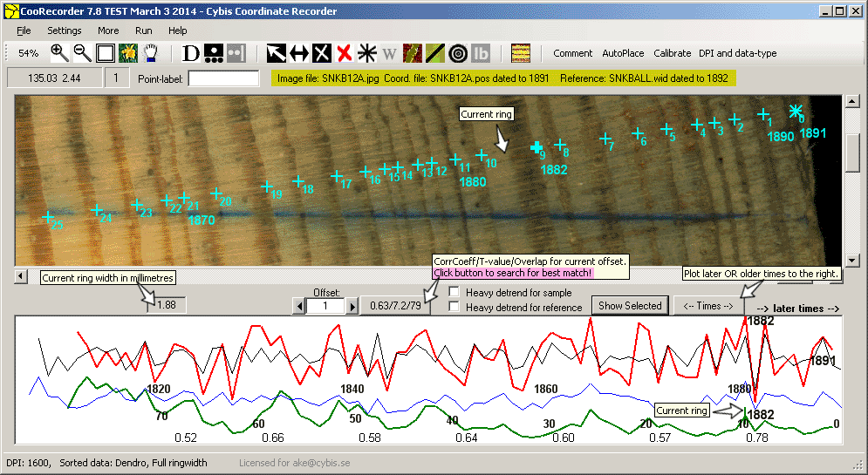Image resolution: width=868 pixels, height=475 pixels.
Task: Click AutoPlace in the toolbar
Action: pyautogui.click(x=624, y=53)
